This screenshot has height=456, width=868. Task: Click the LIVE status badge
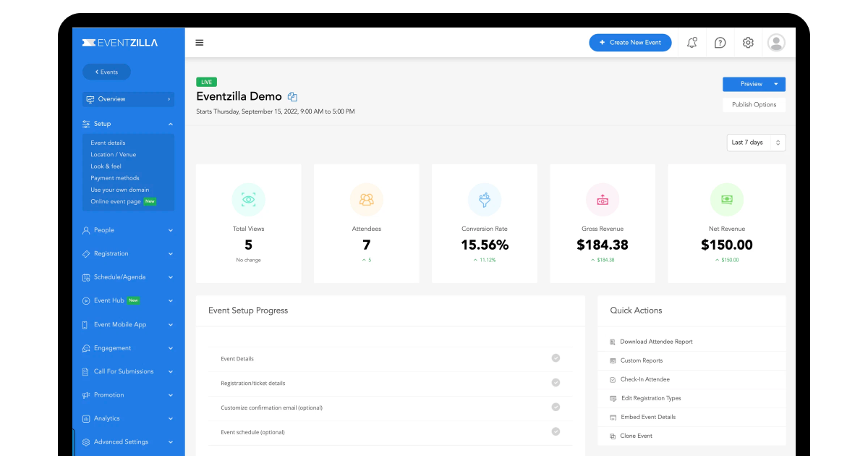coord(207,82)
